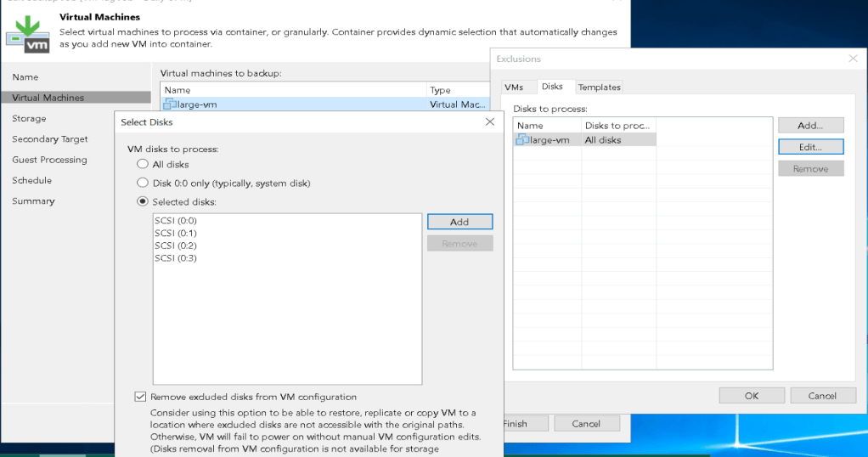Go to Storage wizard step
Image resolution: width=868 pixels, height=457 pixels.
click(29, 119)
